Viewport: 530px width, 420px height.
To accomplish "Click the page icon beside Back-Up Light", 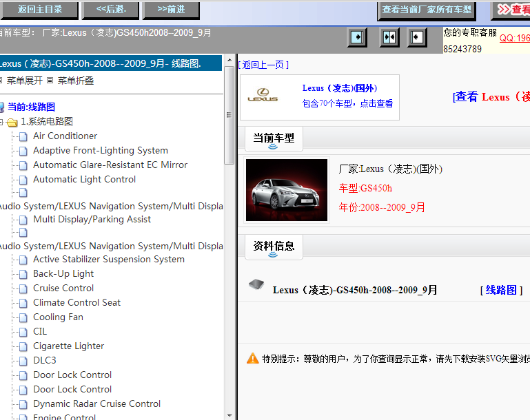I will coord(23,275).
